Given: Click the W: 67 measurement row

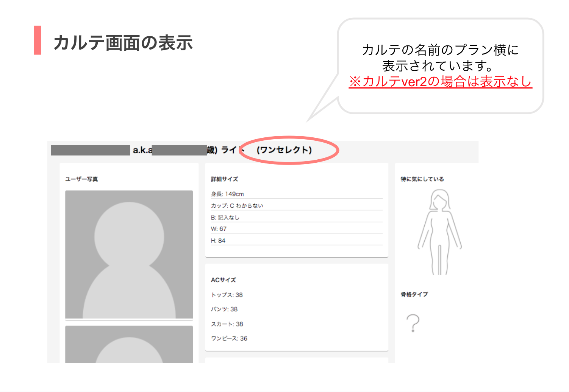Looking at the screenshot, I should pyautogui.click(x=219, y=229).
